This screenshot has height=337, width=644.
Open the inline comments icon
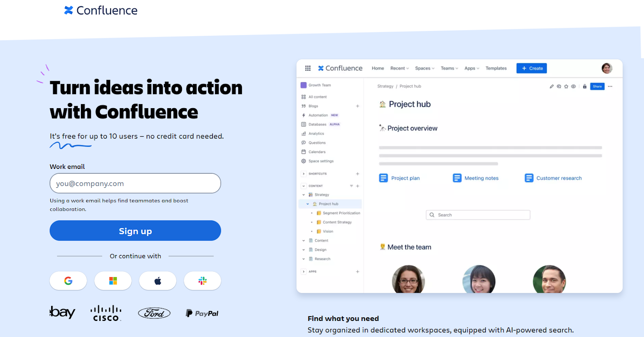tap(559, 86)
